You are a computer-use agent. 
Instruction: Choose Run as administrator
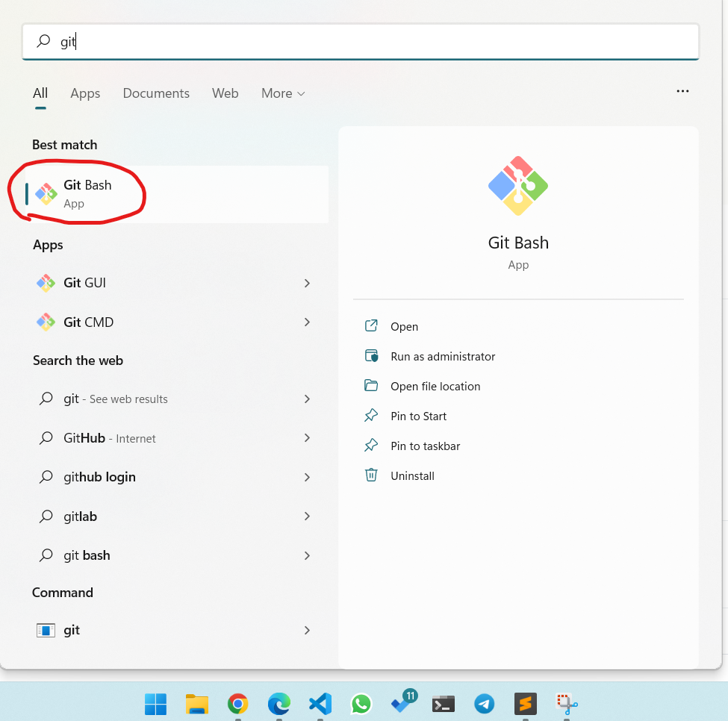[443, 356]
